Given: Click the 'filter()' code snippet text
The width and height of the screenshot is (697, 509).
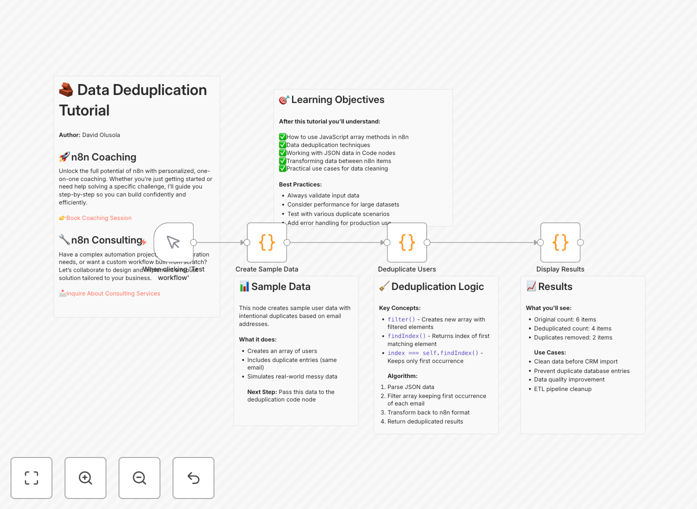Looking at the screenshot, I should coord(401,319).
